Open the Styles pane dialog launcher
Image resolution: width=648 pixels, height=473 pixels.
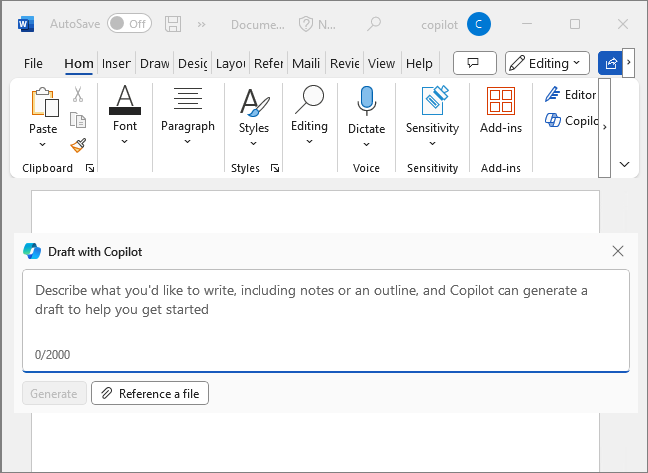pyautogui.click(x=275, y=168)
